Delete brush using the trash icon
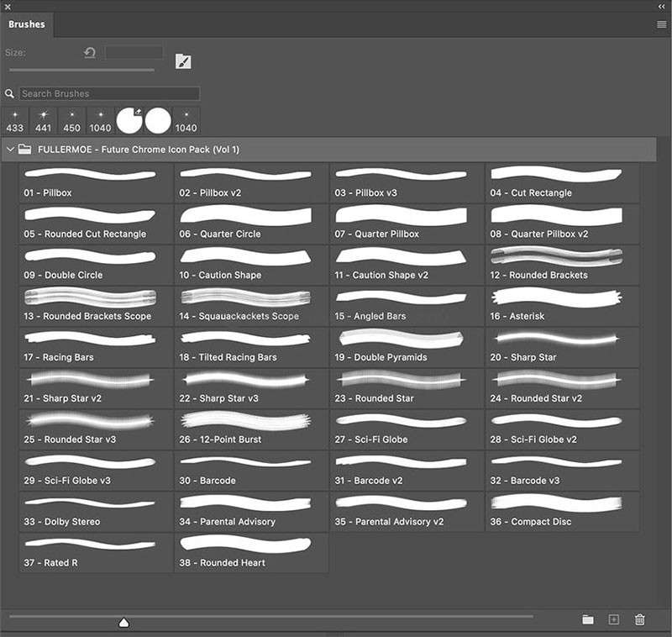The image size is (672, 637). point(640,619)
